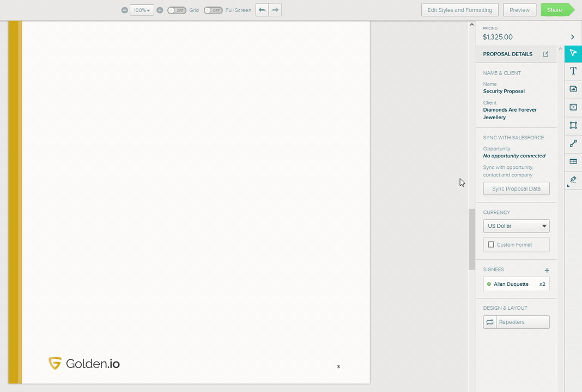Image resolution: width=582 pixels, height=392 pixels.
Task: Click Security Proposal name text
Action: (504, 91)
